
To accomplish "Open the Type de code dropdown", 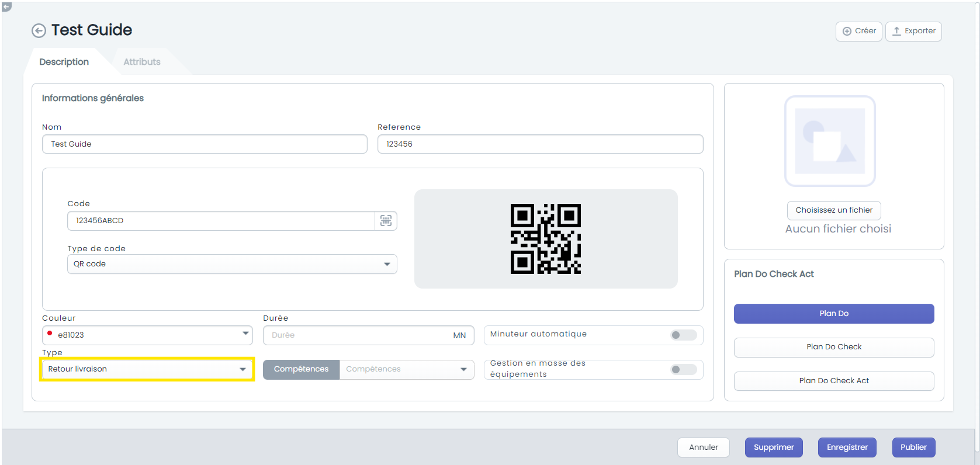I will (x=232, y=264).
